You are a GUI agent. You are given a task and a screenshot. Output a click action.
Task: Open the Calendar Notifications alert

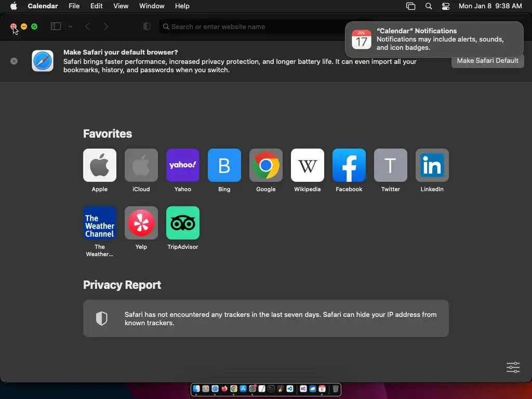[434, 39]
